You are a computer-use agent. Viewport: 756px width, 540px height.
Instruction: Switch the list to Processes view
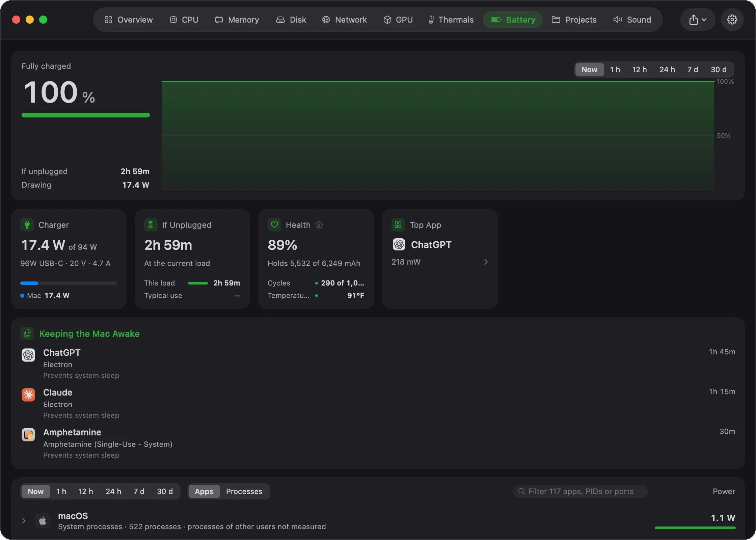[x=244, y=491]
